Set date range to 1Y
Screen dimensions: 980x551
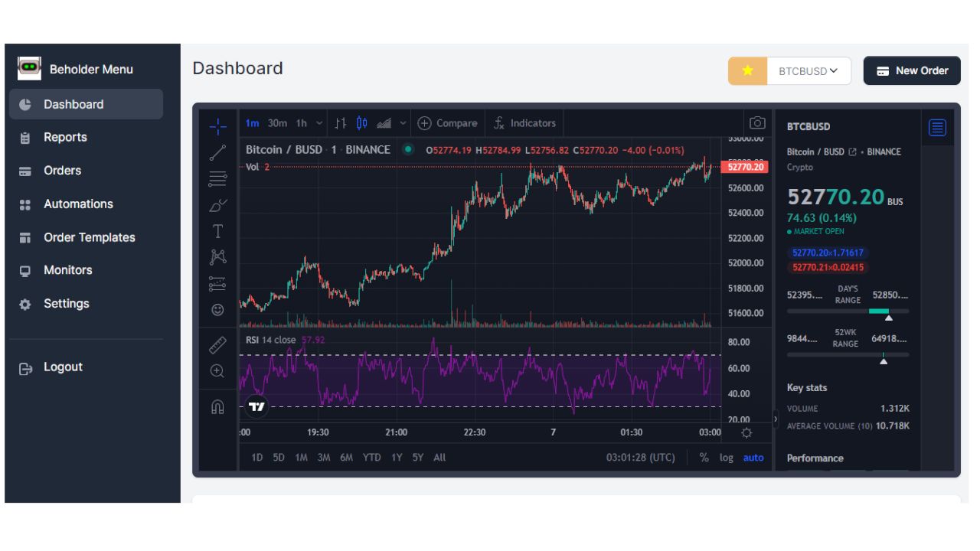point(397,458)
